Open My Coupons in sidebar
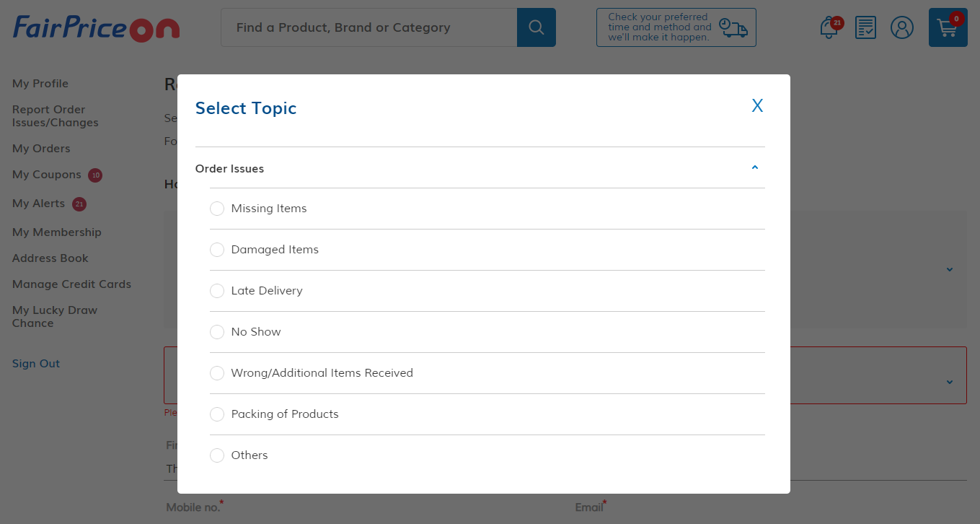980x524 pixels. click(x=47, y=175)
